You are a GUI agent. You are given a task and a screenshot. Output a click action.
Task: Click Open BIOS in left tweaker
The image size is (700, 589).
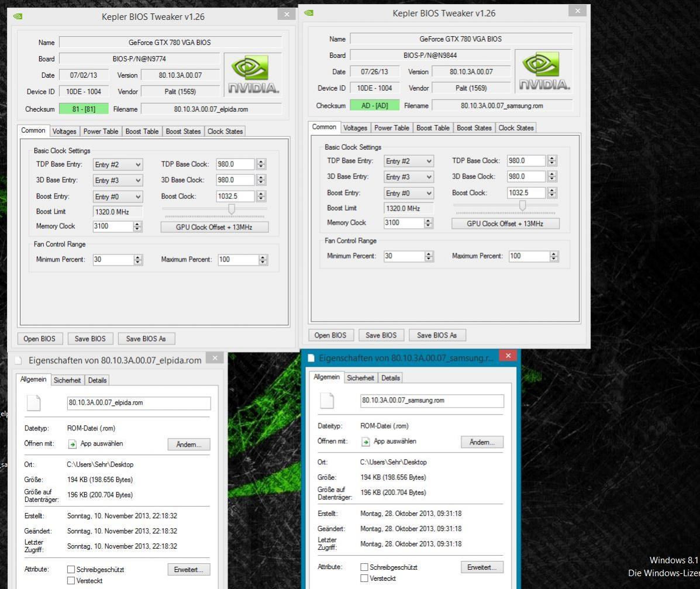[x=40, y=339]
